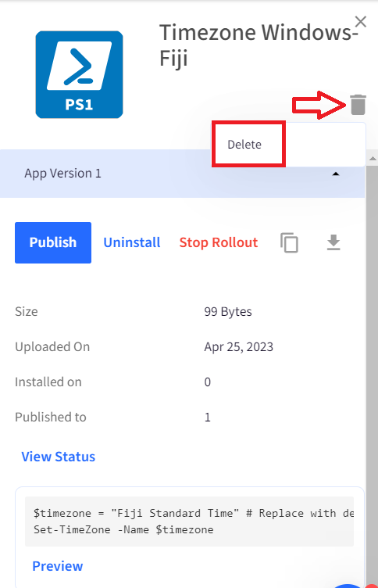Screen dimensions: 378x588
Task: Click the Published to value 1
Action: [208, 418]
